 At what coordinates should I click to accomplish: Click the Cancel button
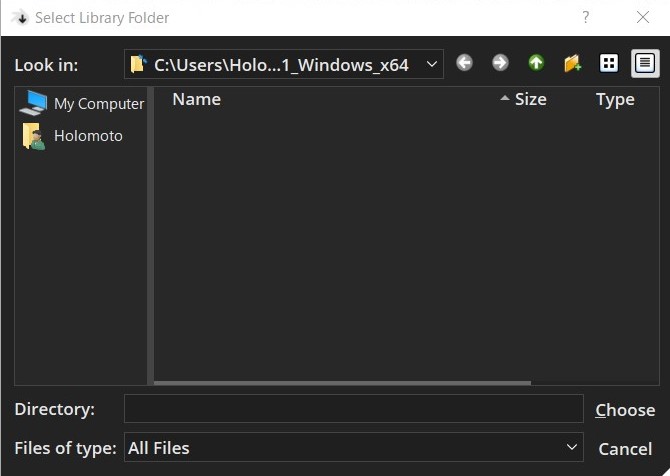pyautogui.click(x=625, y=449)
